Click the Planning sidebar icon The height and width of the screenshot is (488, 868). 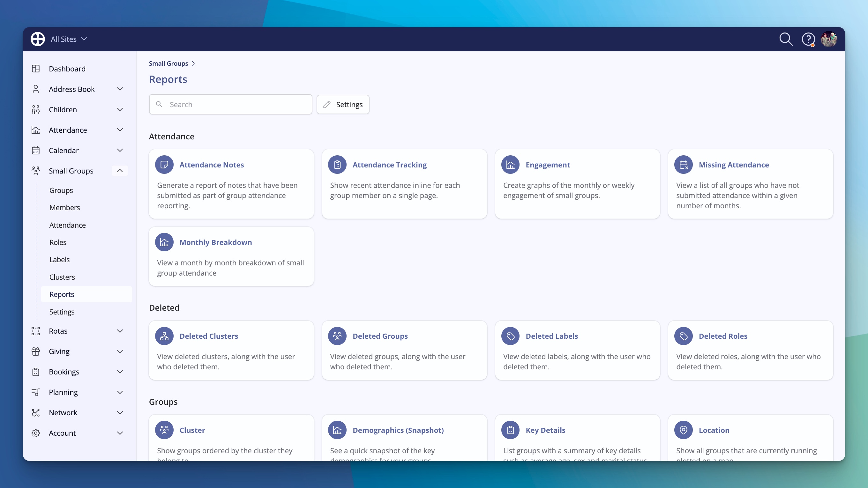[x=36, y=392]
